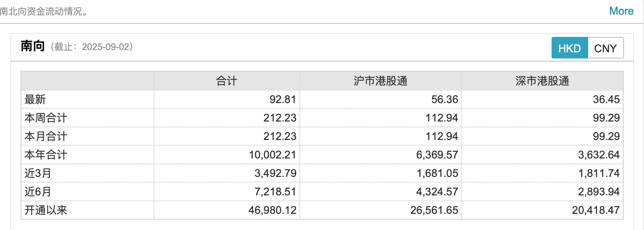Image resolution: width=644 pixels, height=230 pixels.
Task: Select the 本年合计 row label
Action: [x=45, y=155]
